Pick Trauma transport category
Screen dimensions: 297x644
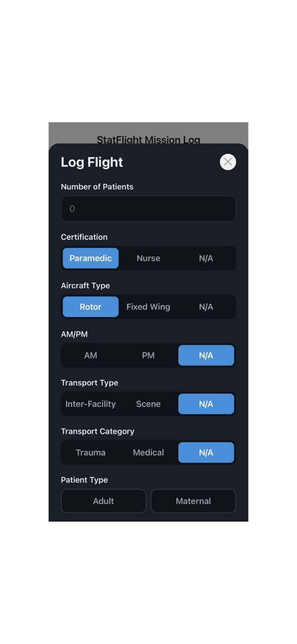point(91,453)
